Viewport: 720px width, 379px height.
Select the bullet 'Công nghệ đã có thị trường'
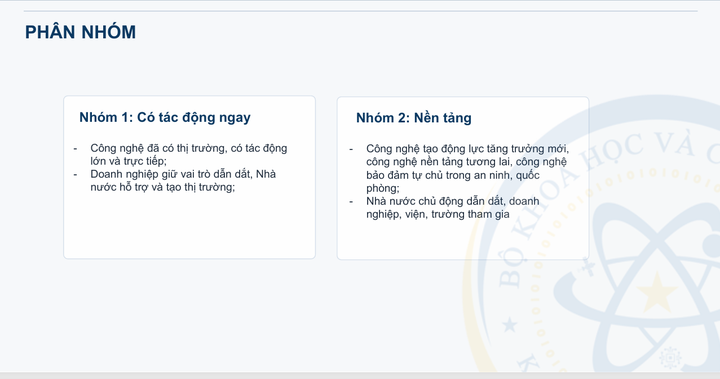coord(188,154)
